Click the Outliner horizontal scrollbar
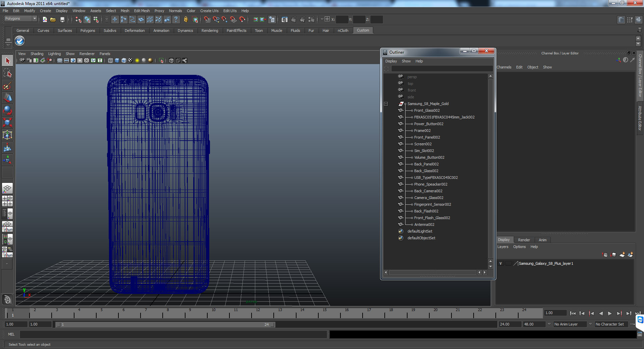The image size is (644, 349). pos(433,272)
